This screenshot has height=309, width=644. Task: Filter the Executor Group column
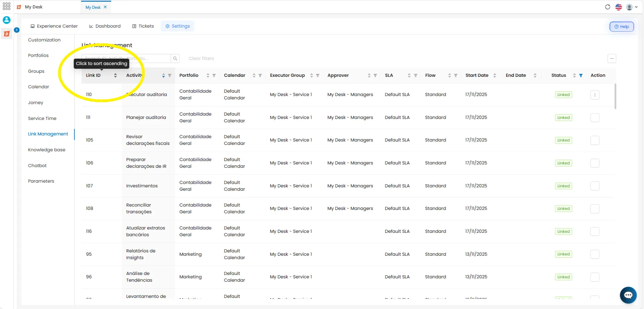tap(318, 75)
